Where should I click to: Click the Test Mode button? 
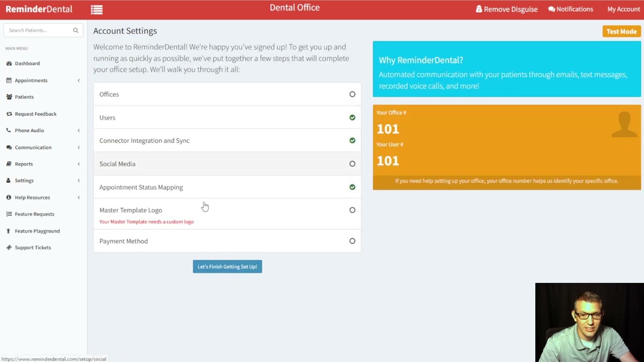[621, 31]
